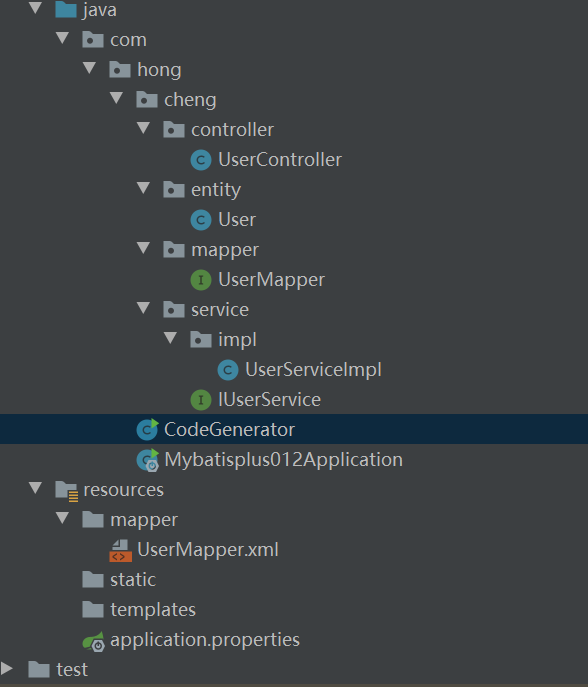This screenshot has width=588, height=687.
Task: Click the service package folder icon
Action: [174, 310]
